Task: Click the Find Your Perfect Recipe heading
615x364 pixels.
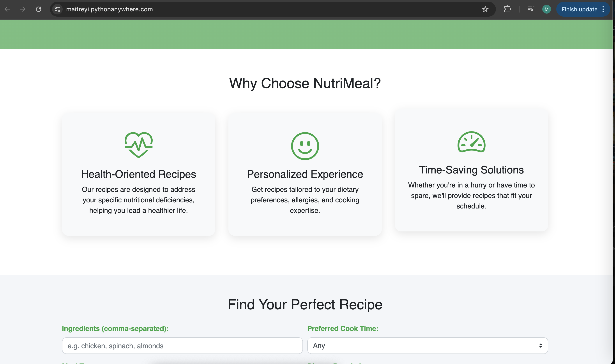Action: [305, 304]
